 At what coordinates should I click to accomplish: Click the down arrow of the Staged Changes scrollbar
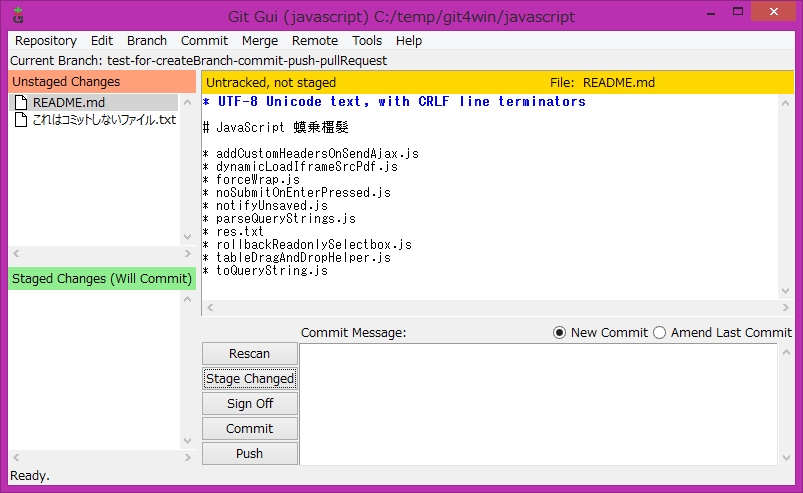187,441
